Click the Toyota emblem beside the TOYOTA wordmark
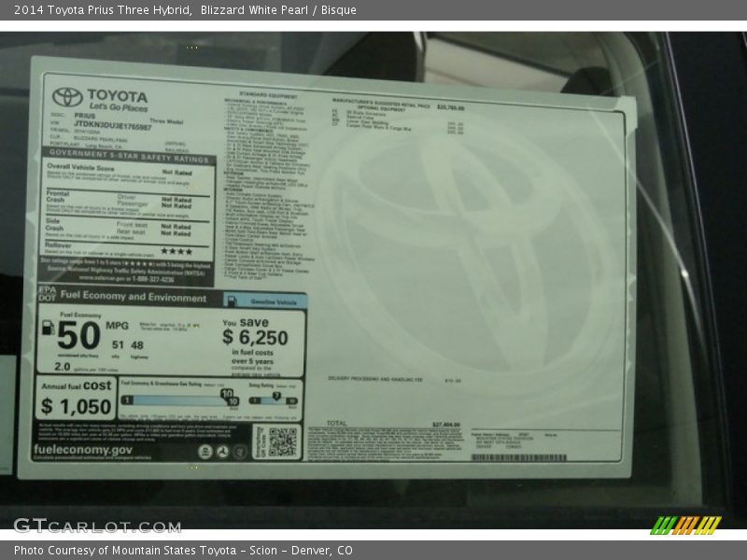Viewport: 747px width, 560px height. click(67, 97)
